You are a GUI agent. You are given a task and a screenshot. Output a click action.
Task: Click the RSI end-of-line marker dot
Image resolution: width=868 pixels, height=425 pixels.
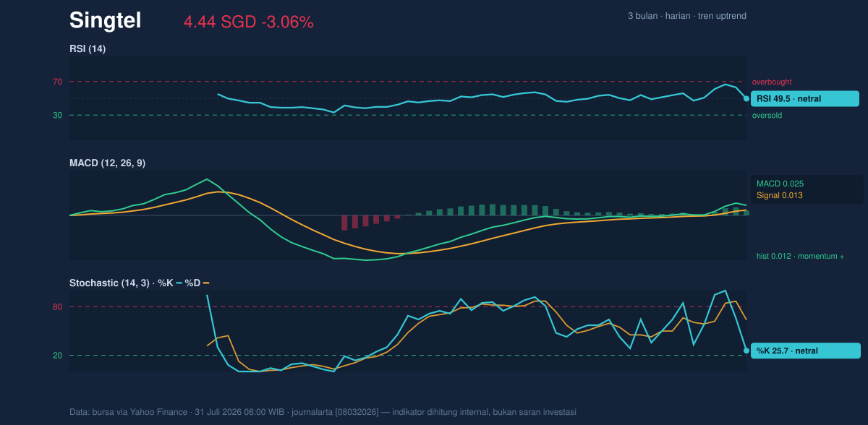pyautogui.click(x=746, y=99)
